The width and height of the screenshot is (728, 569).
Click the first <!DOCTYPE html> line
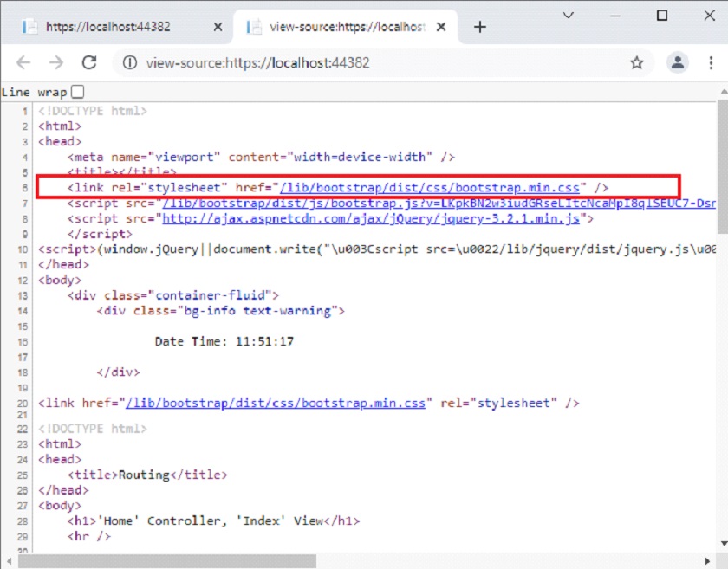click(93, 111)
